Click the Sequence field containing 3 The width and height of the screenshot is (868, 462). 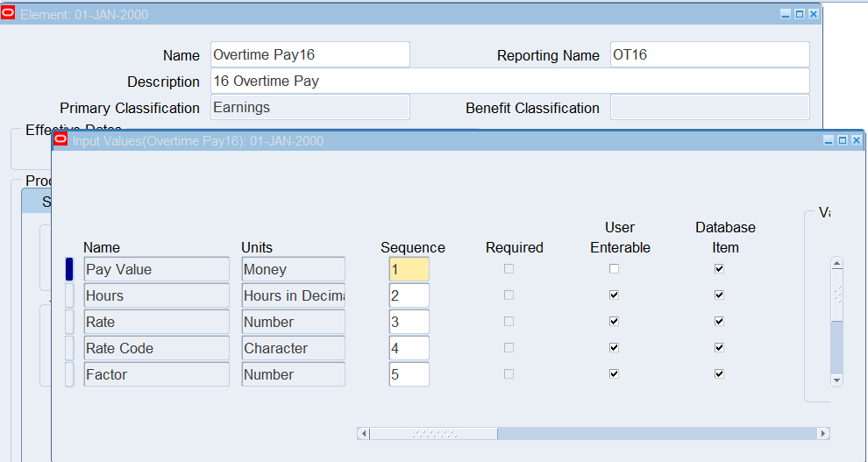(409, 322)
